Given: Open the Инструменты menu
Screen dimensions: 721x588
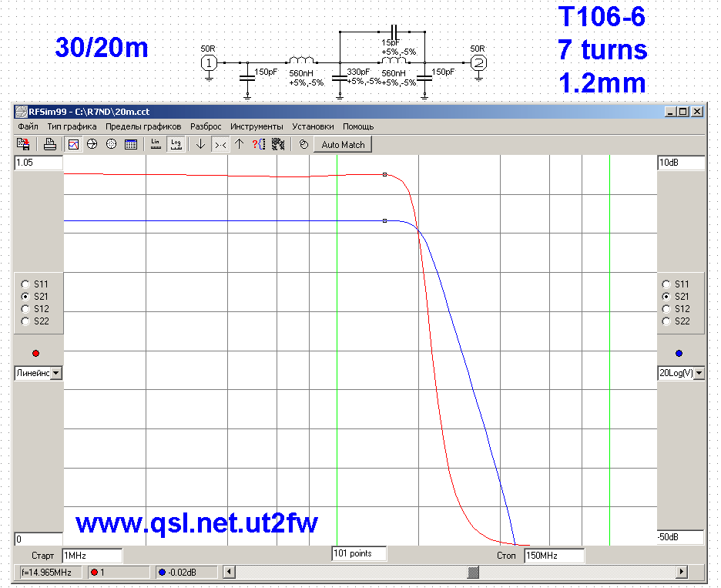Looking at the screenshot, I should (257, 126).
